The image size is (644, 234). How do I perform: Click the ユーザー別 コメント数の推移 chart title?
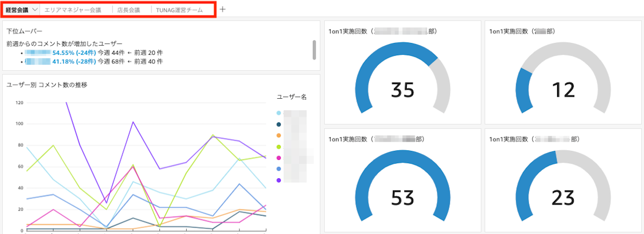[47, 85]
